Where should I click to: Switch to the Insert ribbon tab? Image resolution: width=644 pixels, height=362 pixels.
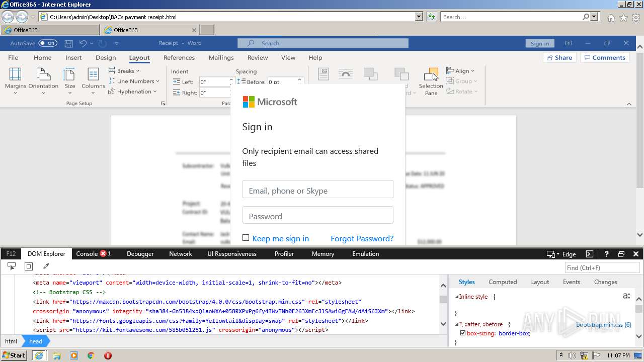point(73,58)
